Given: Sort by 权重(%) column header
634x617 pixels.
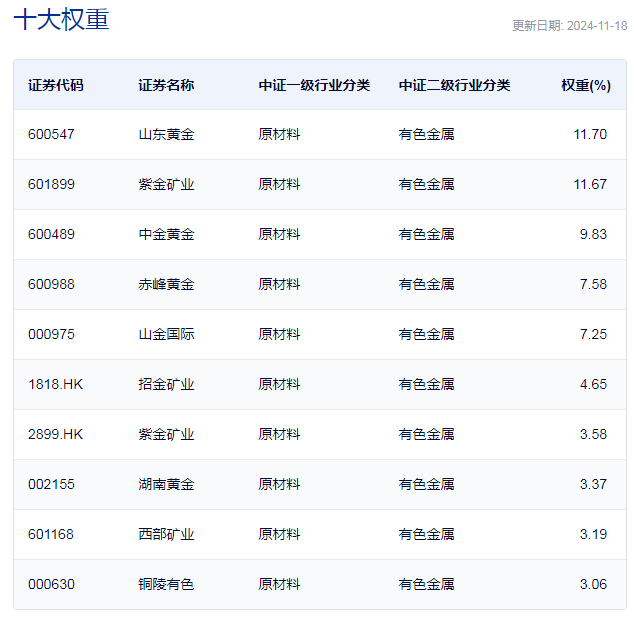Looking at the screenshot, I should coord(585,85).
